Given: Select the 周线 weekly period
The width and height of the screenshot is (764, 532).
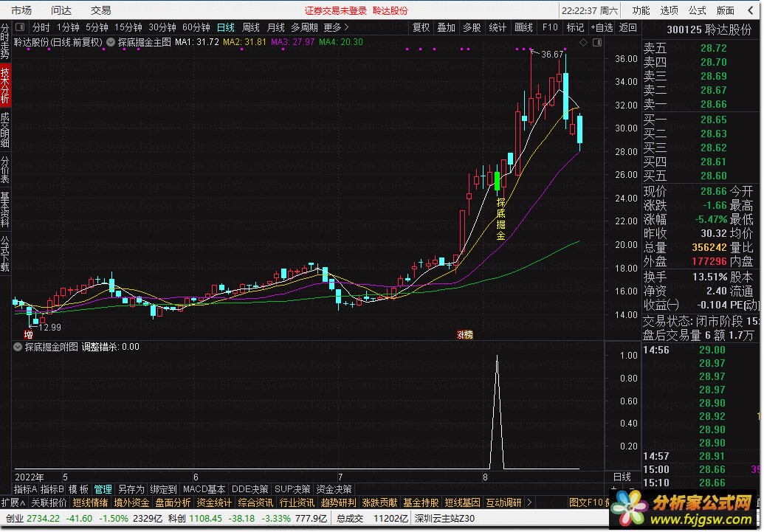Looking at the screenshot, I should point(251,27).
